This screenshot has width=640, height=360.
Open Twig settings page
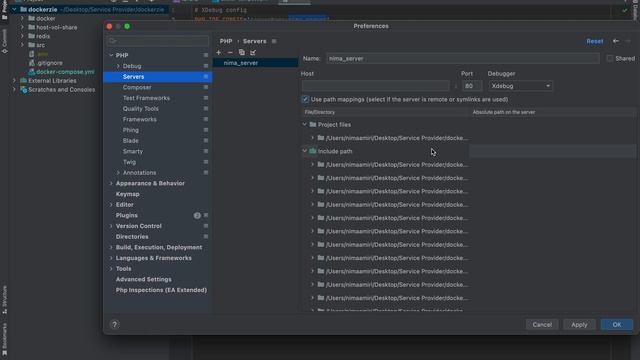(129, 162)
